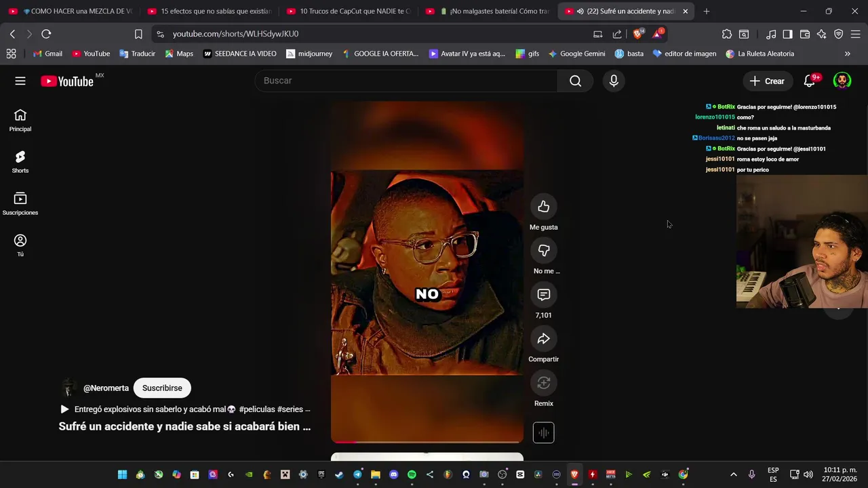Seek on the red short progress bar
The image size is (868, 488).
pos(427,441)
